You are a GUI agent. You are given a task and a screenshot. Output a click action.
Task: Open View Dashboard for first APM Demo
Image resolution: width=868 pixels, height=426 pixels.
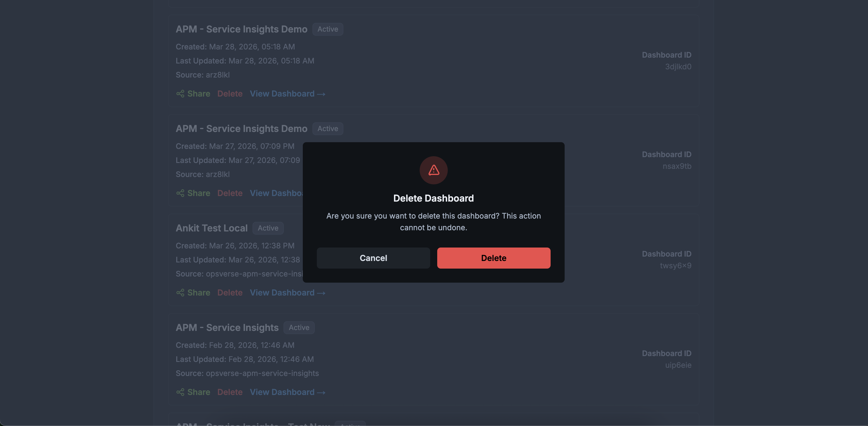click(282, 94)
